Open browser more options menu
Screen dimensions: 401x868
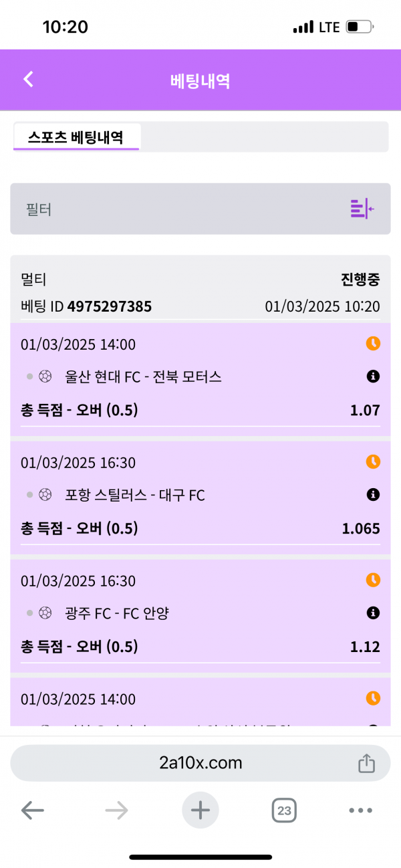tap(360, 811)
